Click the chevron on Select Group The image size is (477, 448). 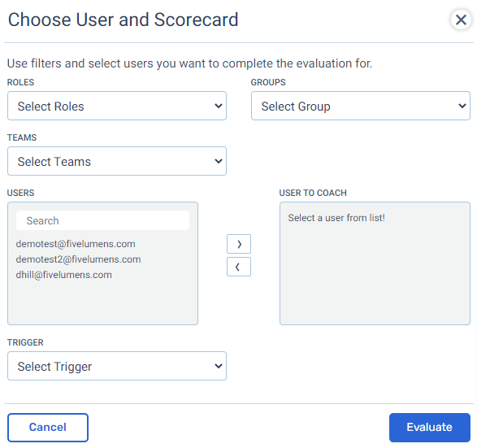tap(462, 106)
